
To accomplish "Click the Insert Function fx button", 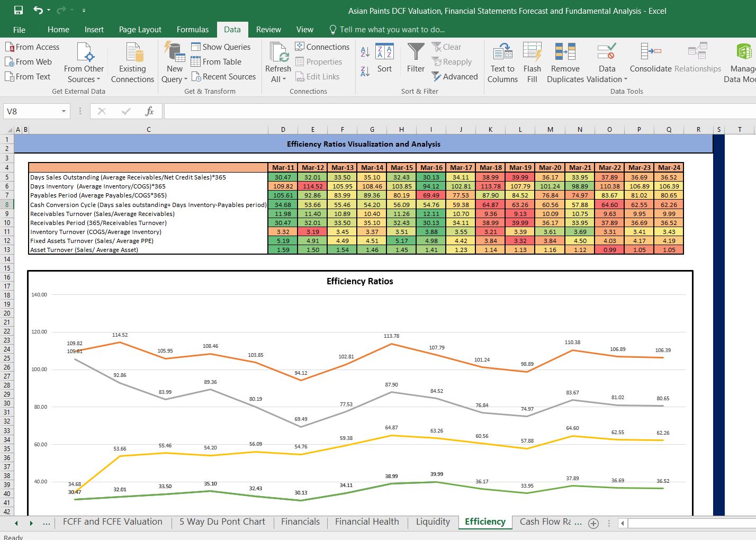I will point(149,111).
